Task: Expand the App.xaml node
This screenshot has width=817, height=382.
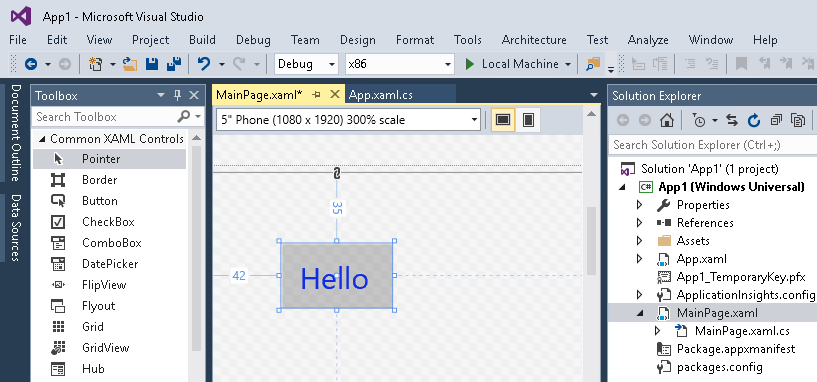Action: coord(640,259)
